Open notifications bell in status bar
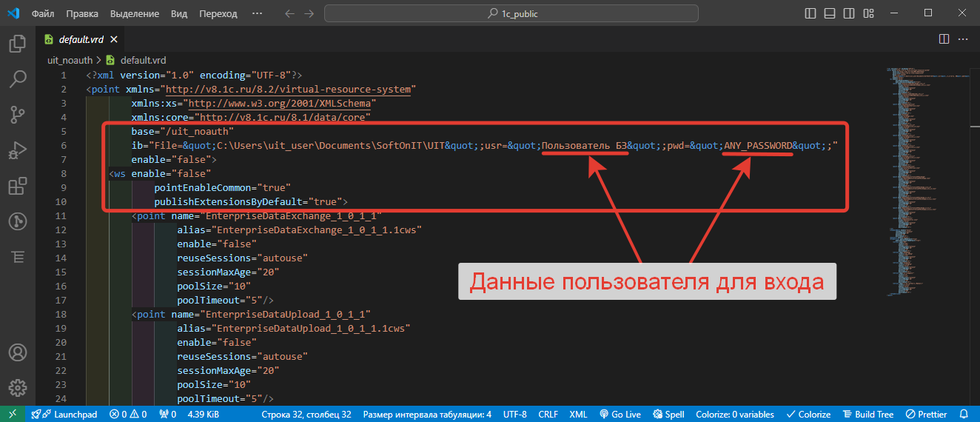 (964, 414)
